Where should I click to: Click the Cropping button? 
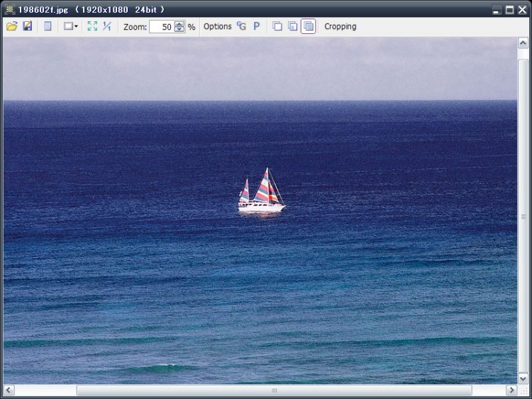pos(340,26)
